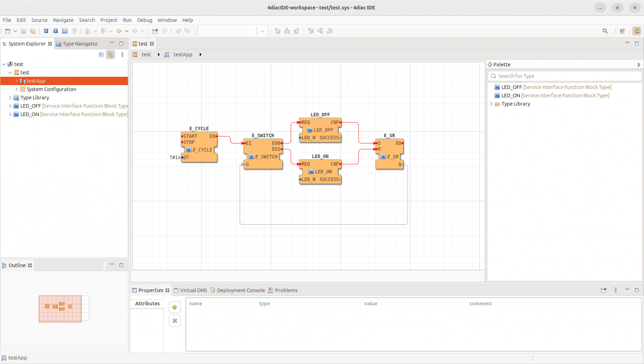Click the blue device icon, first of three

46,31
